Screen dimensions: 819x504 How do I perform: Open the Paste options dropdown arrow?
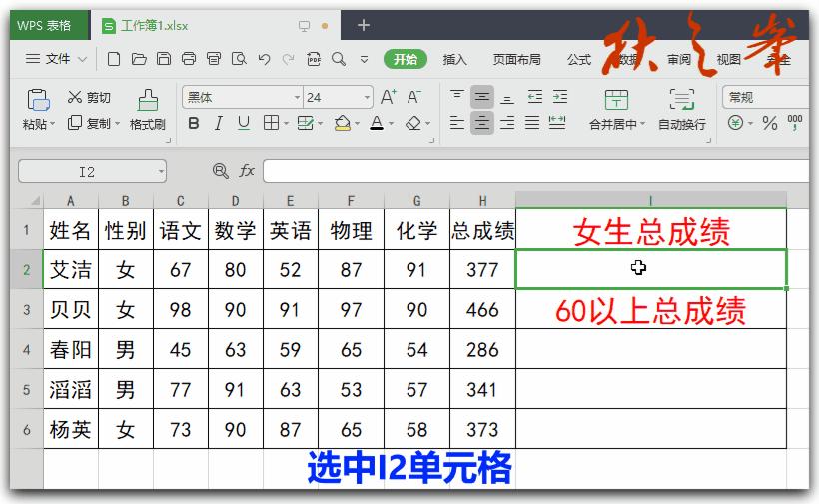(x=52, y=124)
